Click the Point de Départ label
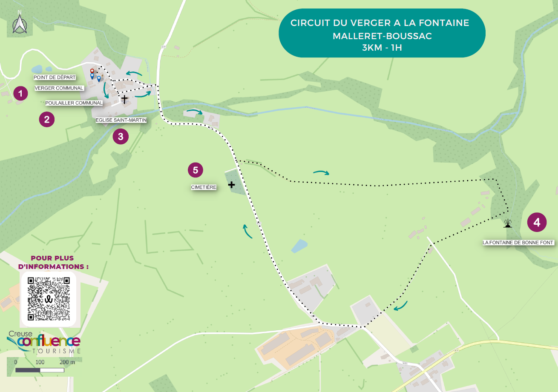The image size is (558, 392). [55, 77]
